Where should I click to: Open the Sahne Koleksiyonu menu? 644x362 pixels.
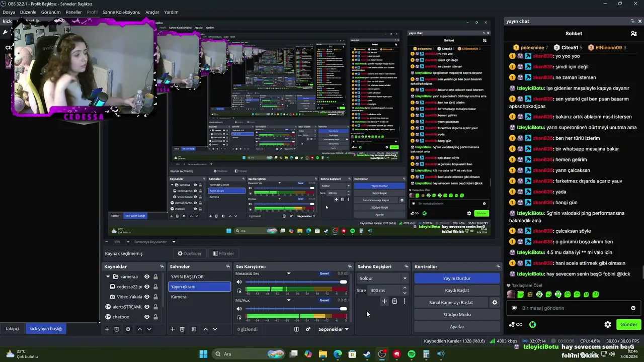pos(121,12)
